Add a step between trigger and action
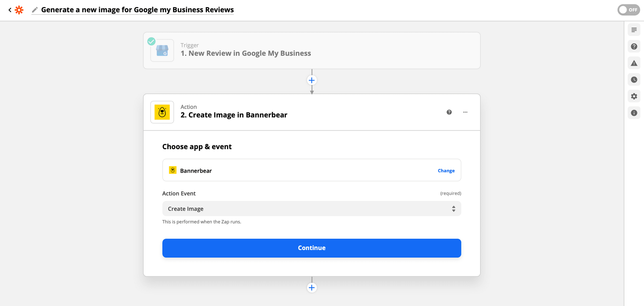This screenshot has width=644, height=306. 312,80
